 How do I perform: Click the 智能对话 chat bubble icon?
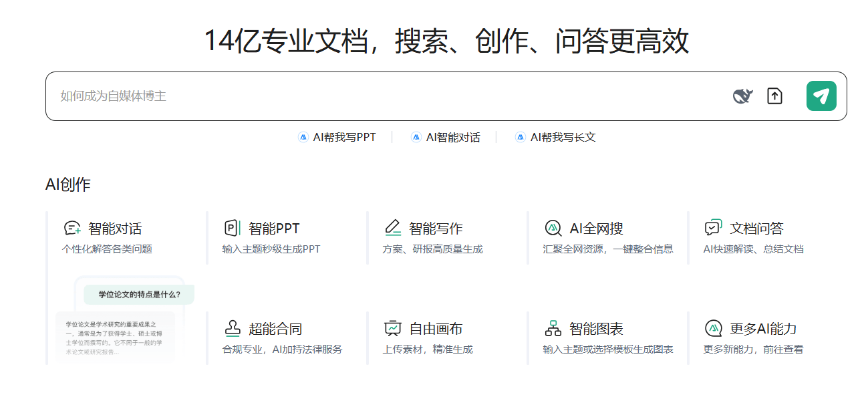click(72, 229)
